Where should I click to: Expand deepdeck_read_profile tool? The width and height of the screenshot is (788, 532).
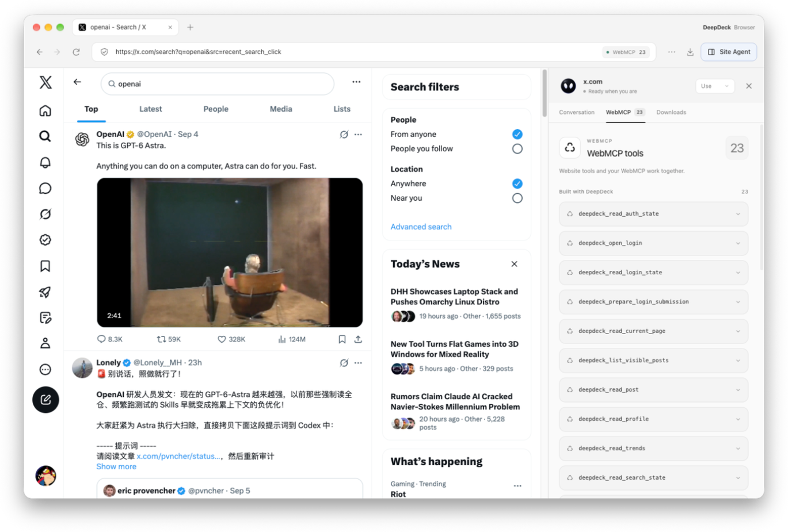pos(653,419)
